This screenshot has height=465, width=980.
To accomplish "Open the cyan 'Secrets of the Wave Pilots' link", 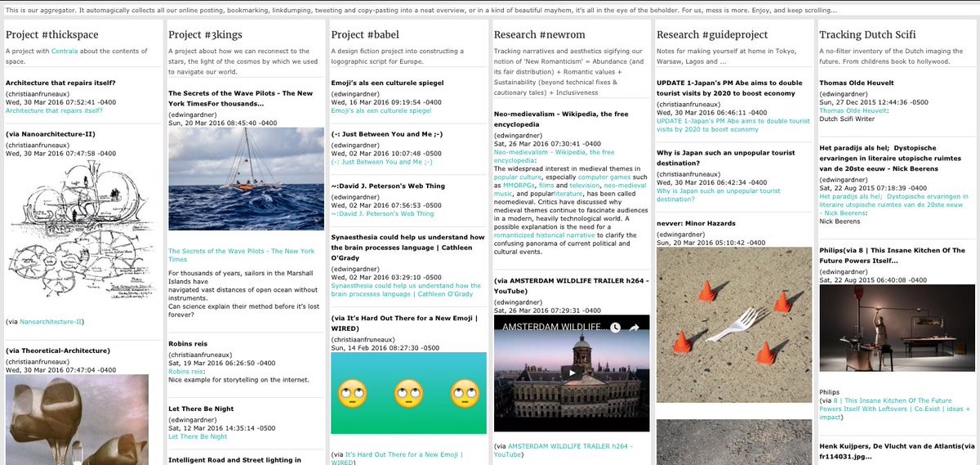I will tap(241, 254).
